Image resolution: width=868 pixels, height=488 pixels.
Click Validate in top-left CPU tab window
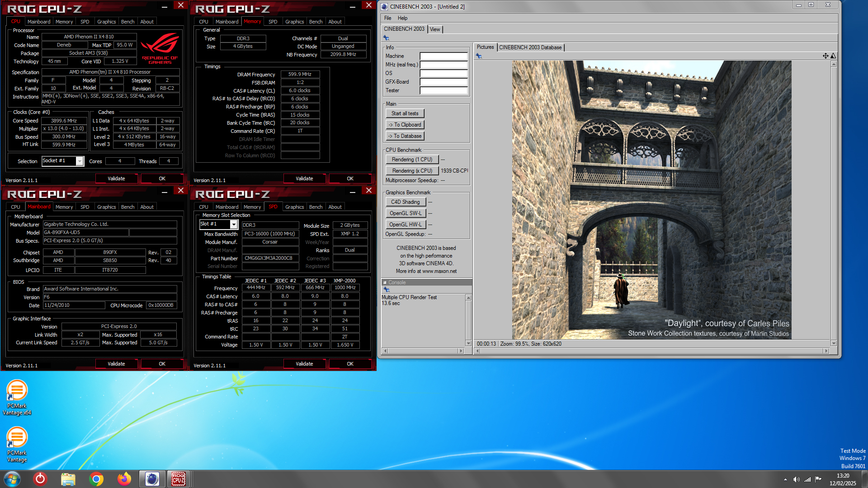pyautogui.click(x=116, y=178)
